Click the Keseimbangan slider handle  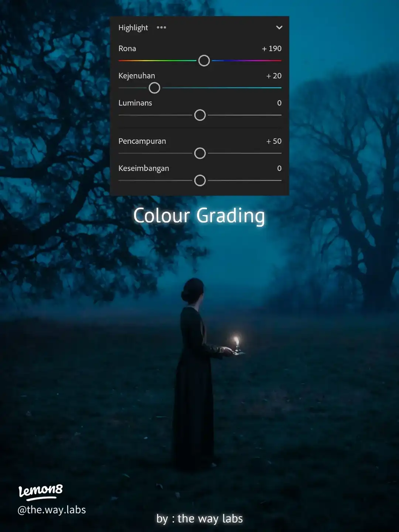pyautogui.click(x=200, y=180)
